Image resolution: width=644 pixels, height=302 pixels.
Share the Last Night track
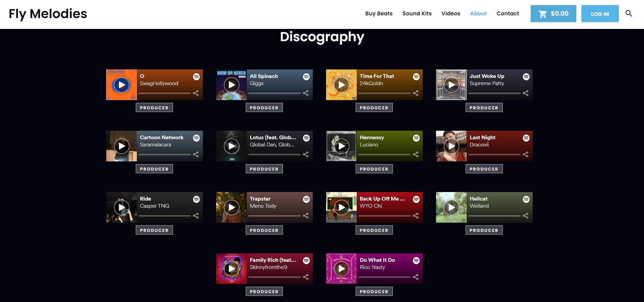526,154
